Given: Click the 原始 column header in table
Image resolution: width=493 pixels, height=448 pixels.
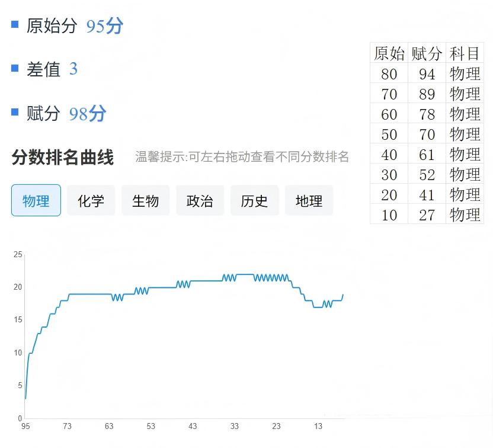Looking at the screenshot, I should (389, 53).
